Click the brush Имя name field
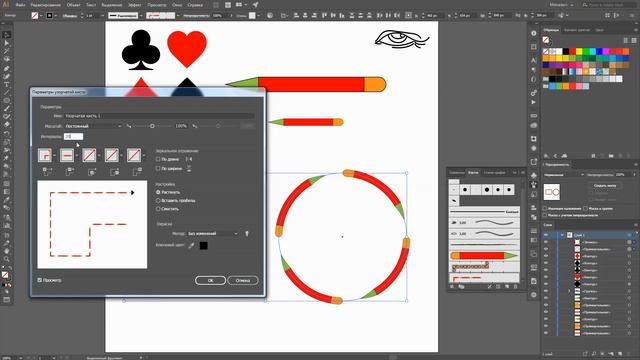Image resolution: width=640 pixels, height=360 pixels. point(159,116)
